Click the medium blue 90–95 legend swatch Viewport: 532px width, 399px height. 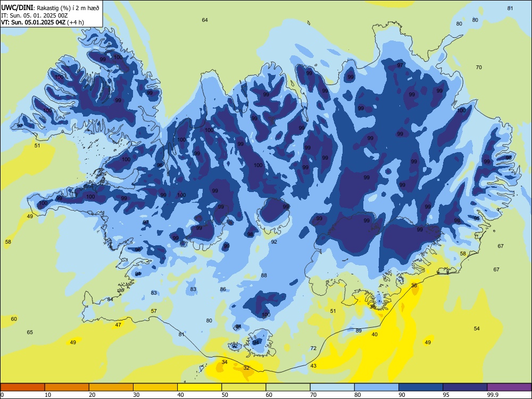point(421,387)
